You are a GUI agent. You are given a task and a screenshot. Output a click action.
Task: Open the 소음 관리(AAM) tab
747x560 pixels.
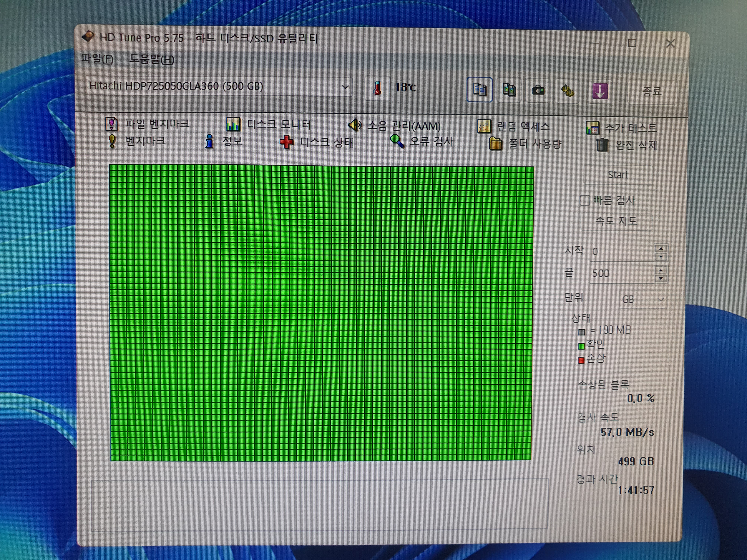tap(394, 126)
